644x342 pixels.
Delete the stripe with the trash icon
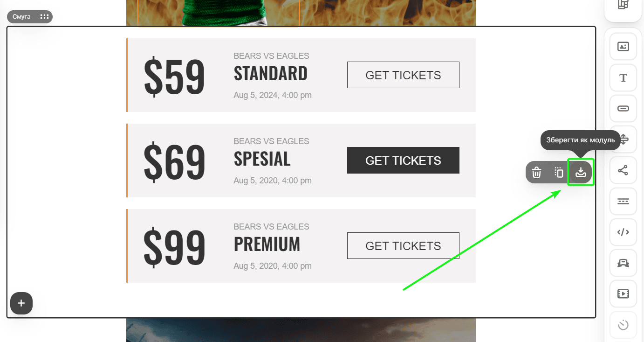(537, 172)
